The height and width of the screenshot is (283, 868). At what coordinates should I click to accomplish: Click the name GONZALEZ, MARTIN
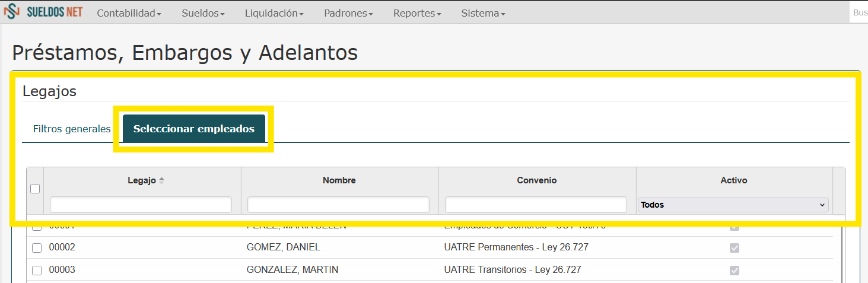[292, 270]
